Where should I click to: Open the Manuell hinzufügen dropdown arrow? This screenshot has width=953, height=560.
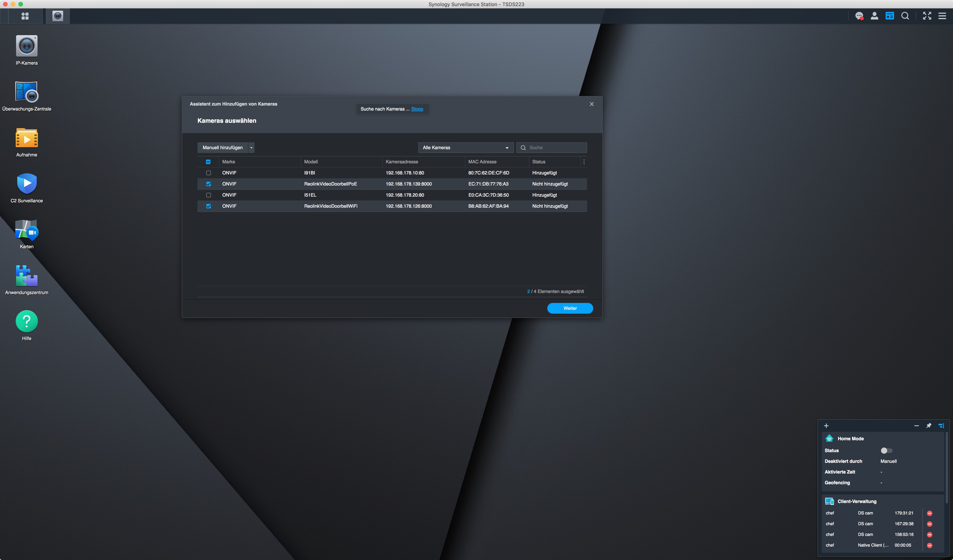[x=251, y=148]
